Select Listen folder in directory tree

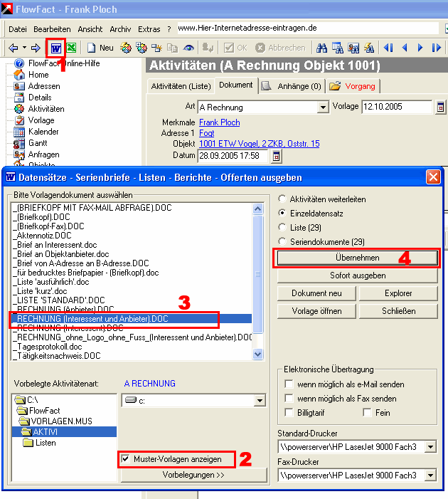tap(39, 443)
